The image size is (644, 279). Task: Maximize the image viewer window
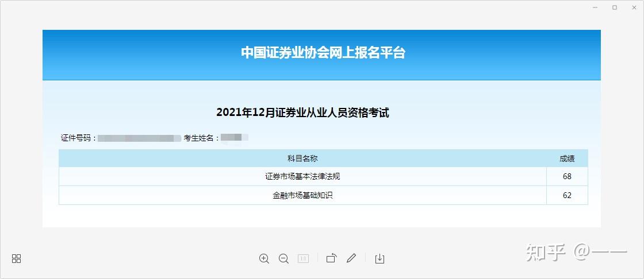pos(615,7)
